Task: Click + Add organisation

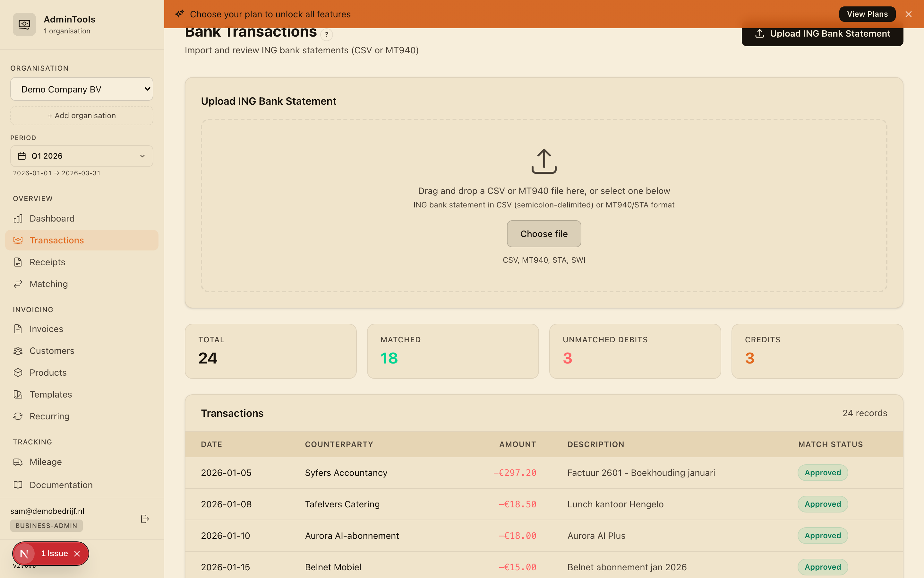Action: coord(82,116)
